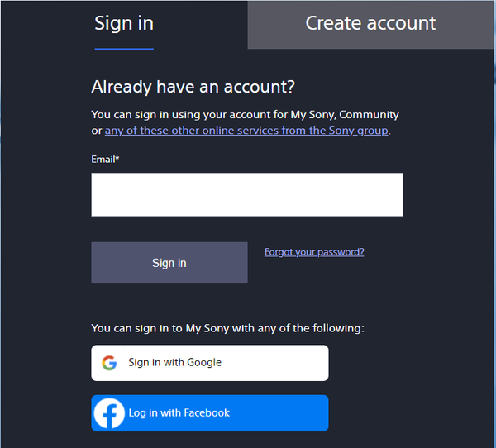Switch to the Sign in tab
Screen dimensions: 496x448
[124, 23]
